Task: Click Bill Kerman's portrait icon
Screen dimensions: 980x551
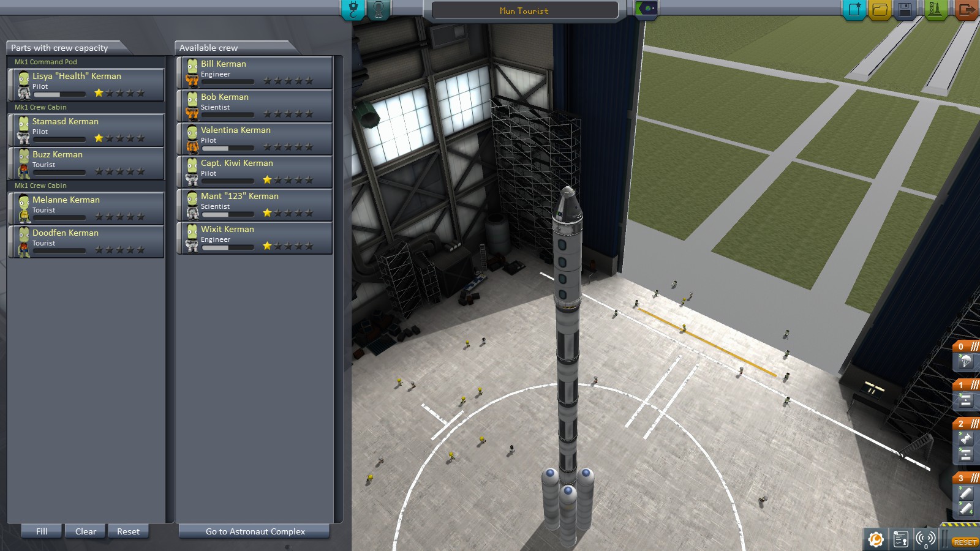Action: coord(192,73)
